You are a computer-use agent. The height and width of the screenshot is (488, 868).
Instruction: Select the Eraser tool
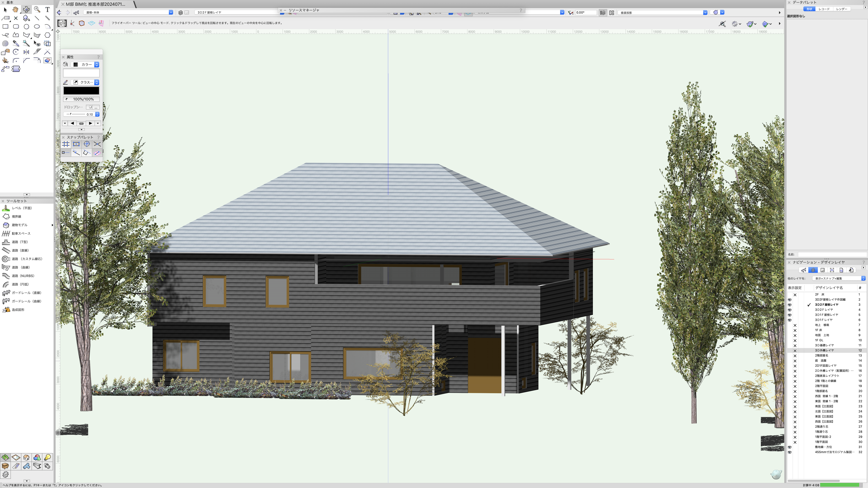[x=47, y=60]
